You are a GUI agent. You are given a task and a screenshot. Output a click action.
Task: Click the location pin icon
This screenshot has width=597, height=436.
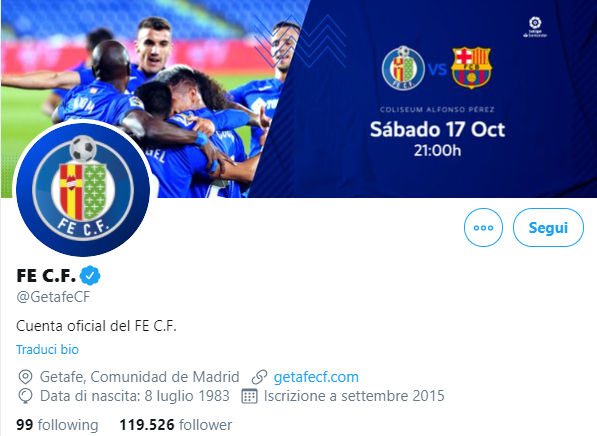click(25, 377)
